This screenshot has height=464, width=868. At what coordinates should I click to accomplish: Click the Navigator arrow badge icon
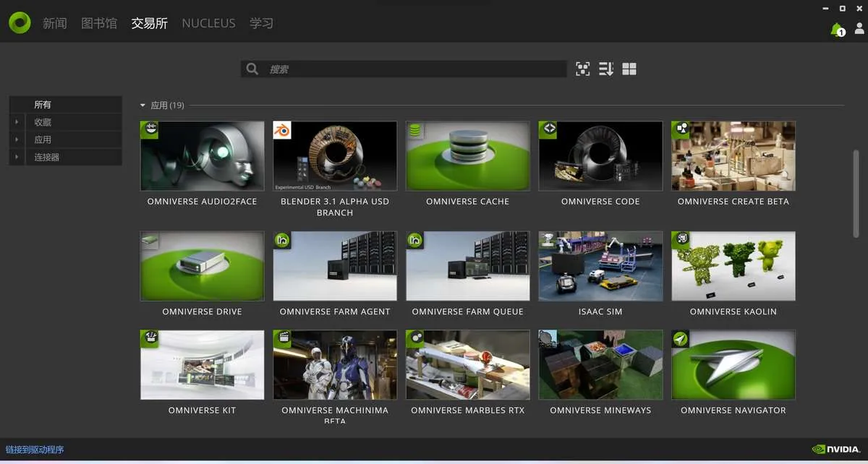[681, 339]
